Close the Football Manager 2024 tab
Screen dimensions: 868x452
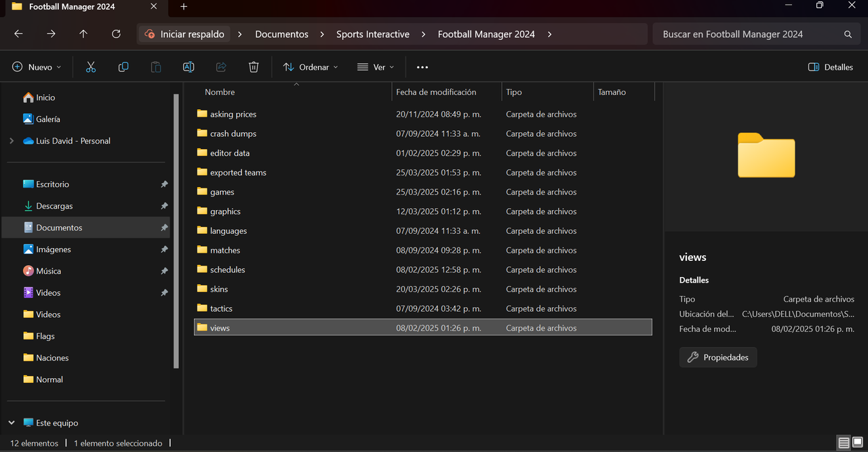tap(154, 7)
